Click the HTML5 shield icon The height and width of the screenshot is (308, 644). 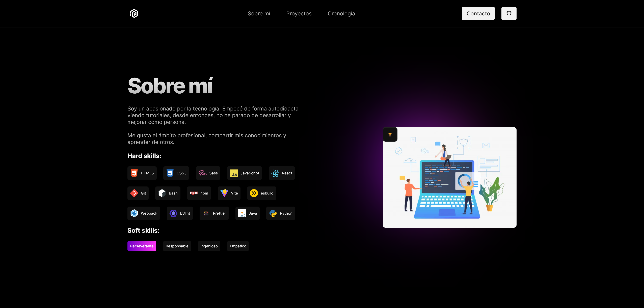tap(134, 173)
